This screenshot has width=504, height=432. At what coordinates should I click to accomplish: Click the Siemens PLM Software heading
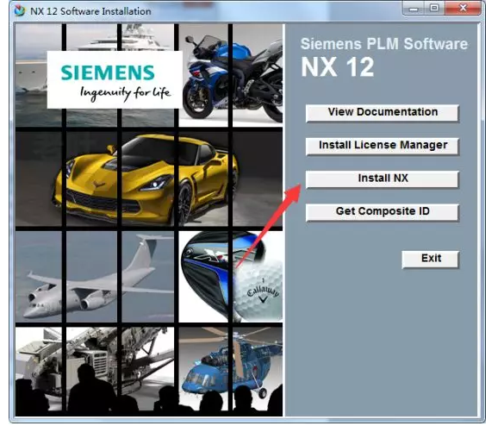point(384,44)
